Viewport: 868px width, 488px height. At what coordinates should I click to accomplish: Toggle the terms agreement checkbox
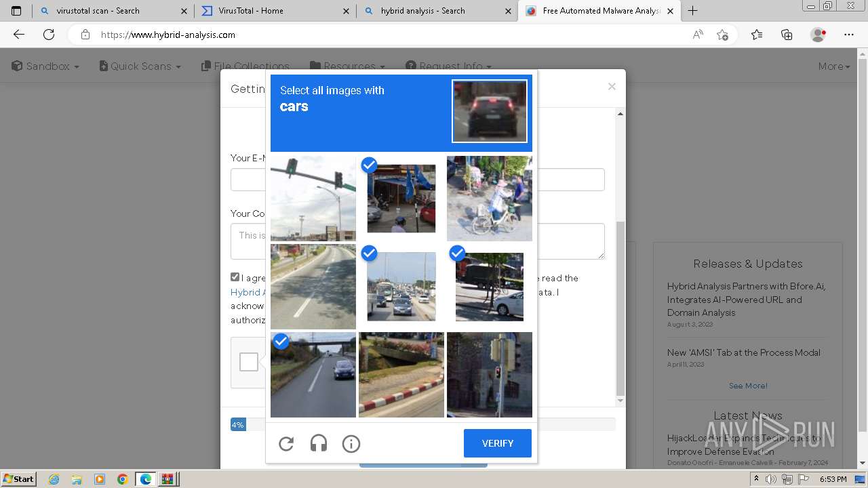coord(235,277)
